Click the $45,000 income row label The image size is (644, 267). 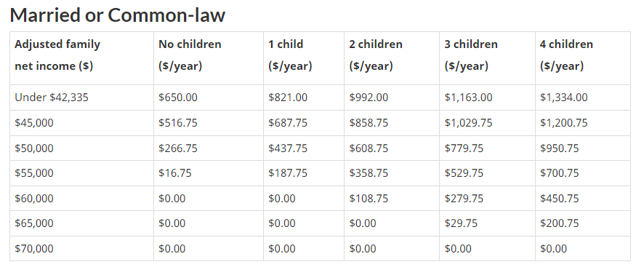pos(34,123)
